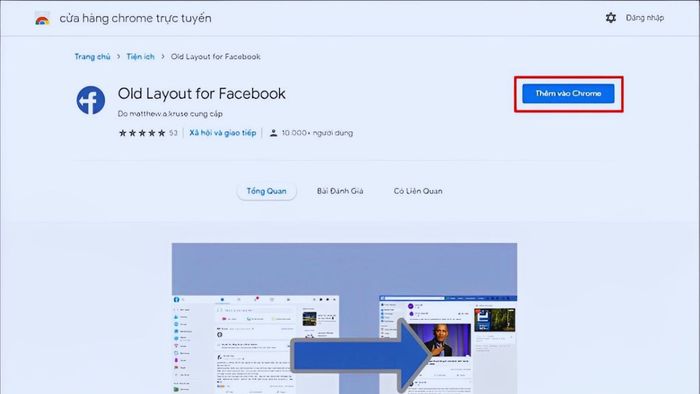Open Xã hội và giao tiếp category
Image resolution: width=700 pixels, height=394 pixels.
point(223,133)
